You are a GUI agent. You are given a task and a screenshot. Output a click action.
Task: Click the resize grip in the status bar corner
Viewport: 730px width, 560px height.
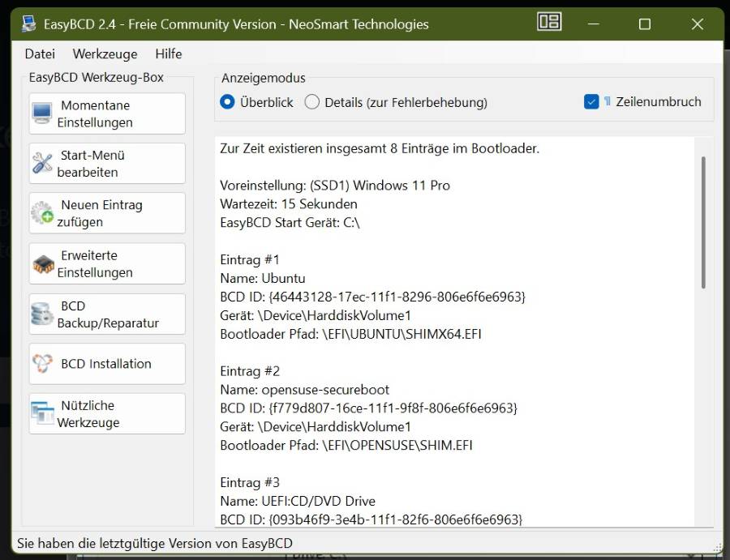[716, 546]
